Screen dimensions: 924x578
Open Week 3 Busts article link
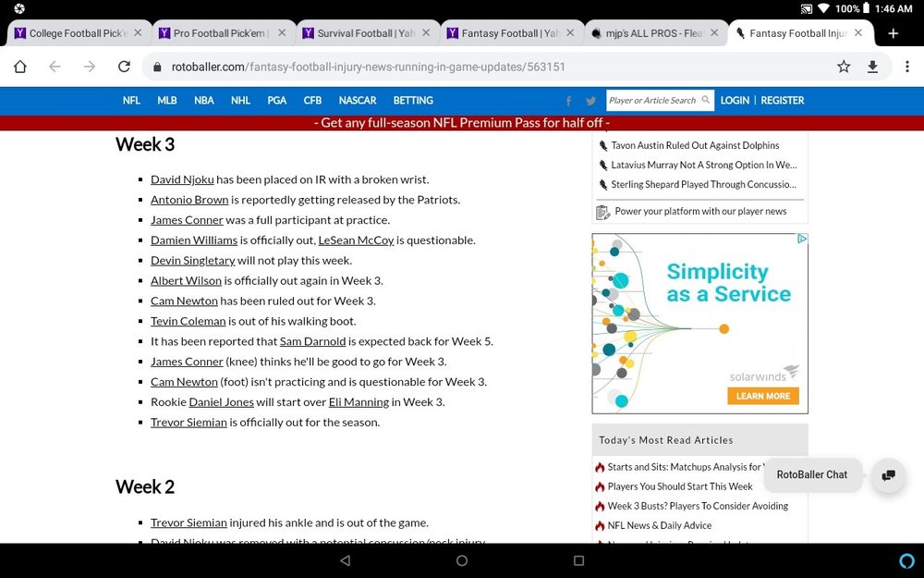coord(698,506)
